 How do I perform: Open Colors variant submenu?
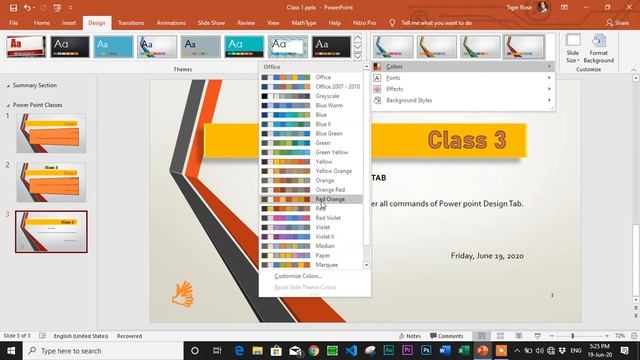click(463, 67)
